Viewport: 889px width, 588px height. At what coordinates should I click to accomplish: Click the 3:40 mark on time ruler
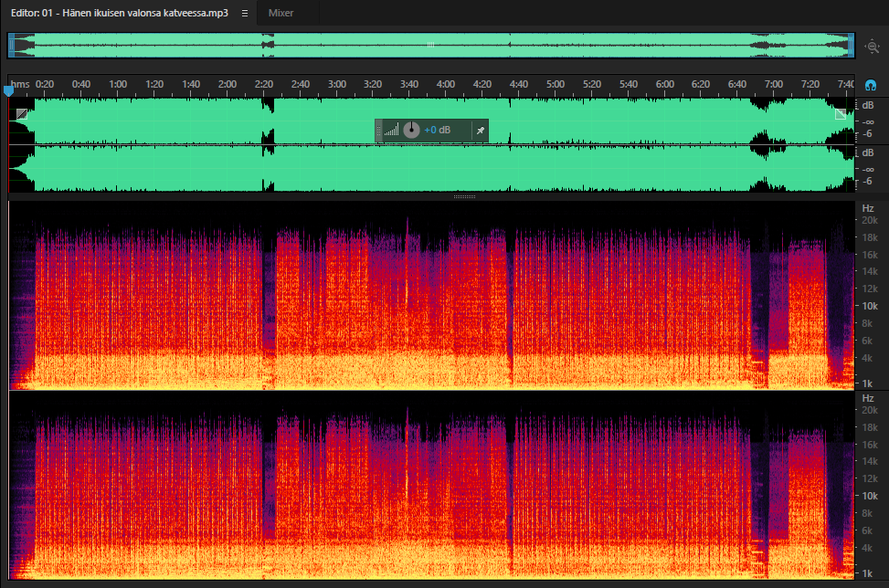[408, 84]
